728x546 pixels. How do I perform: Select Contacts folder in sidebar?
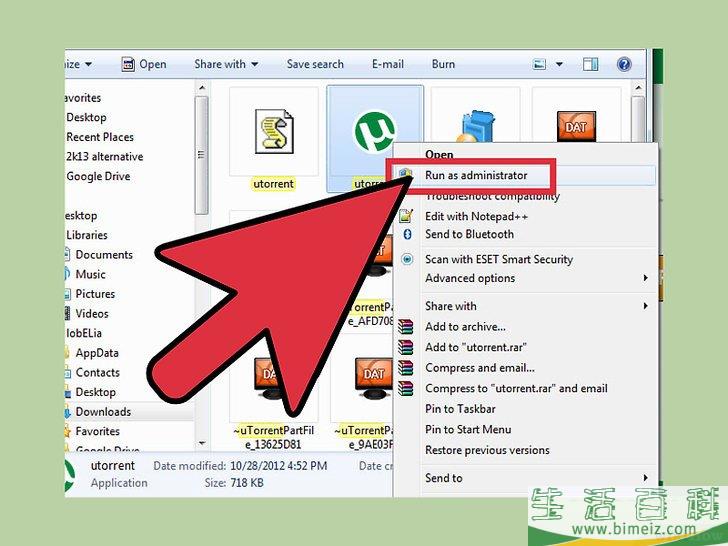click(x=98, y=372)
